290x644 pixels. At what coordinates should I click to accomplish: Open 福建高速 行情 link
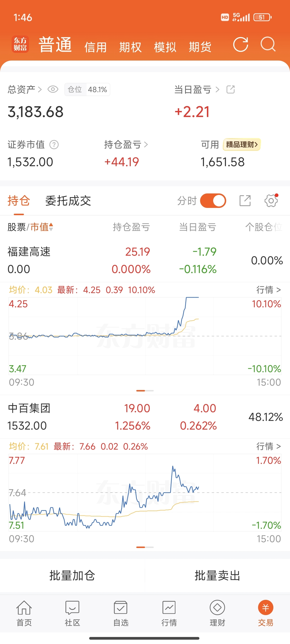(268, 290)
